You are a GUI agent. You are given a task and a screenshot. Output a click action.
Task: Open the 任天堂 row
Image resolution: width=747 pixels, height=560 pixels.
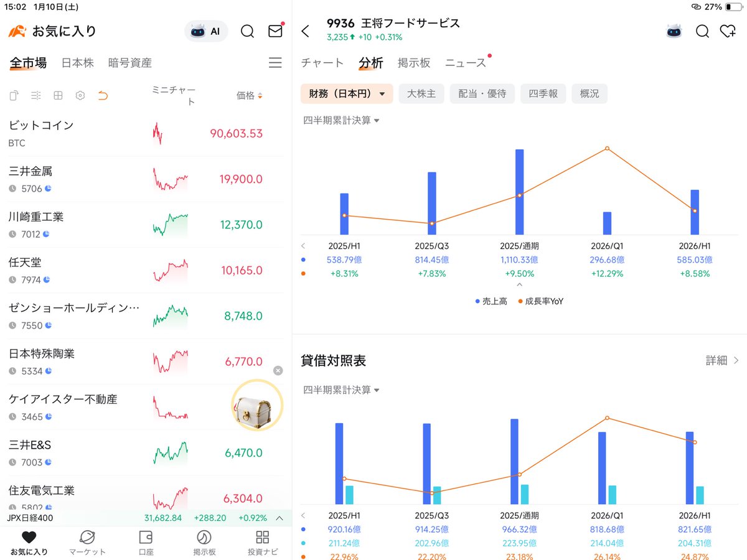tap(146, 270)
